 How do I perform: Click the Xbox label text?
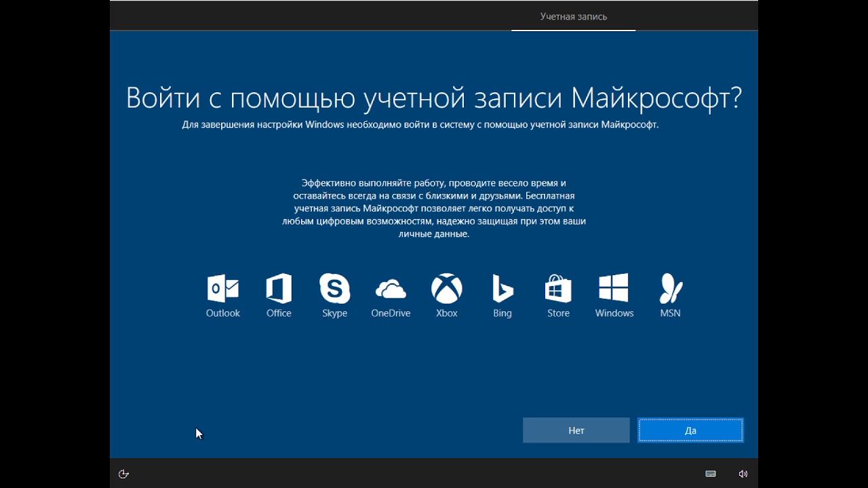coord(447,313)
